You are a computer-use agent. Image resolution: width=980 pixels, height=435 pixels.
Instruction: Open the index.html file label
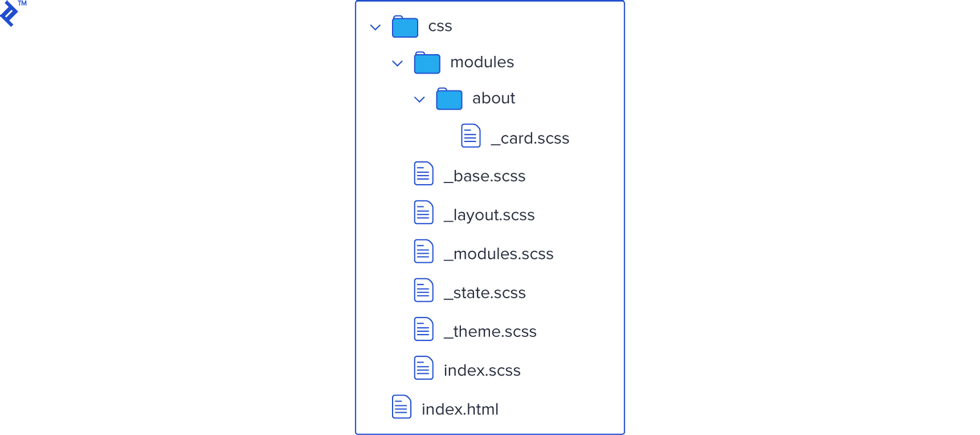pos(460,409)
